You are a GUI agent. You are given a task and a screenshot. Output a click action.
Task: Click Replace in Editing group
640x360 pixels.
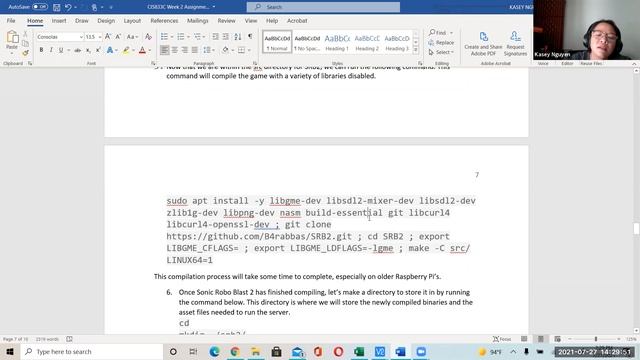coord(441,42)
